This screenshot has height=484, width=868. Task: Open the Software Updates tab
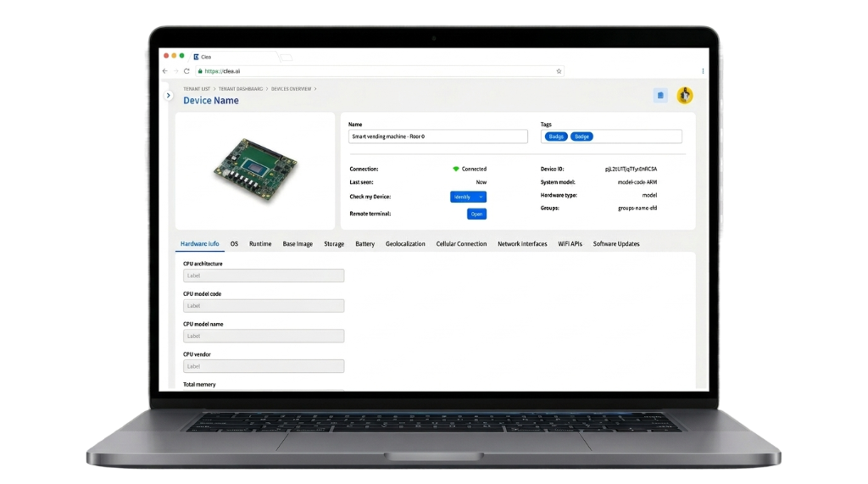pos(615,244)
